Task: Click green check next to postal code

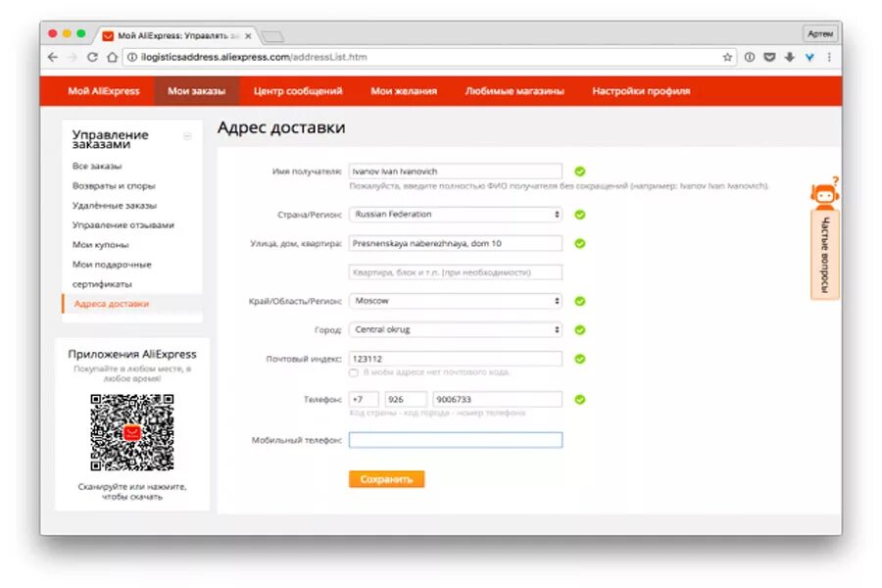Action: coord(580,359)
